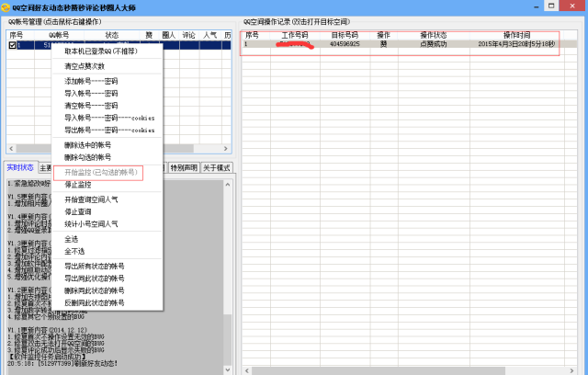Screen dimensions: 588x375
Task: Click the 圈人 column header
Action: click(x=169, y=35)
